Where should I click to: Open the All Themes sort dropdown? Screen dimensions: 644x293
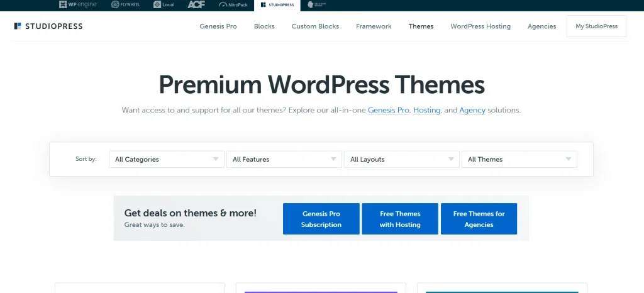click(519, 160)
